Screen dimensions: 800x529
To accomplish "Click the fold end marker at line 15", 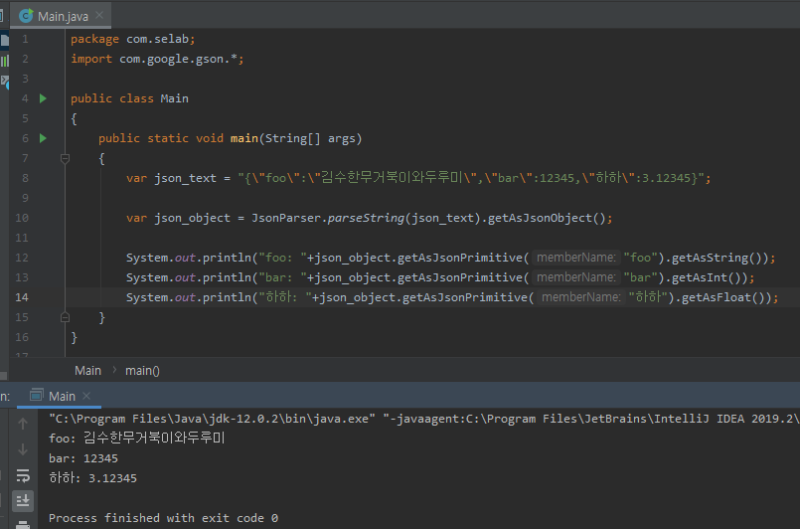I will click(66, 317).
